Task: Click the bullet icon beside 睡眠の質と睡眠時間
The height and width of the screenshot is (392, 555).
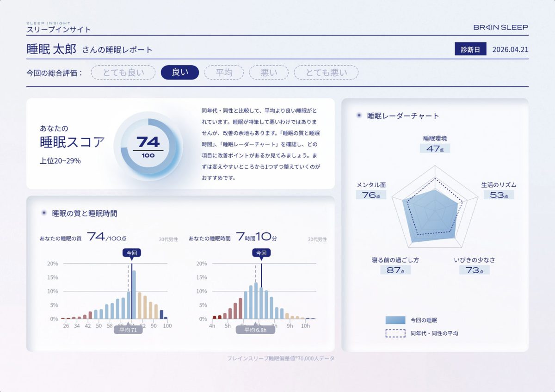Action: pos(44,213)
